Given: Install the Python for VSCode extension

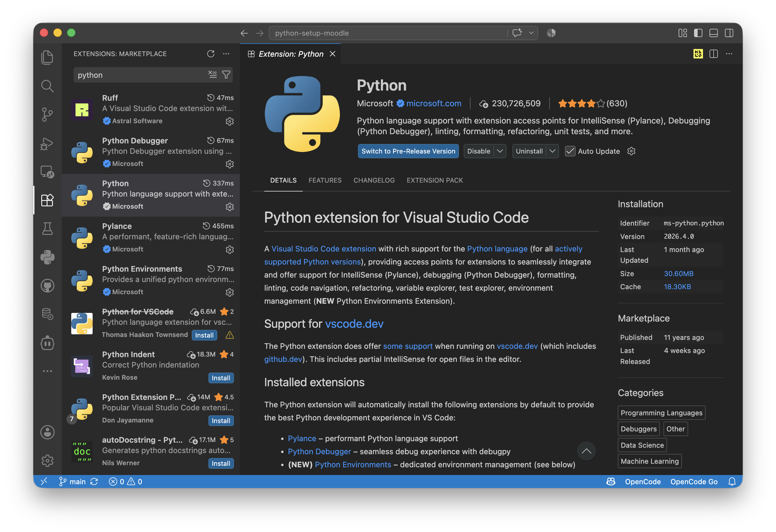Looking at the screenshot, I should coord(204,335).
